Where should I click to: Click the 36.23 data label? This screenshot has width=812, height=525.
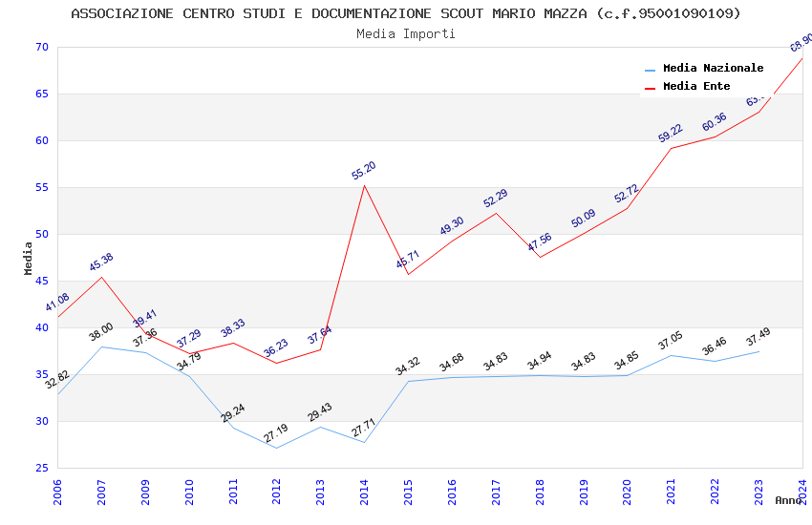pos(276,348)
